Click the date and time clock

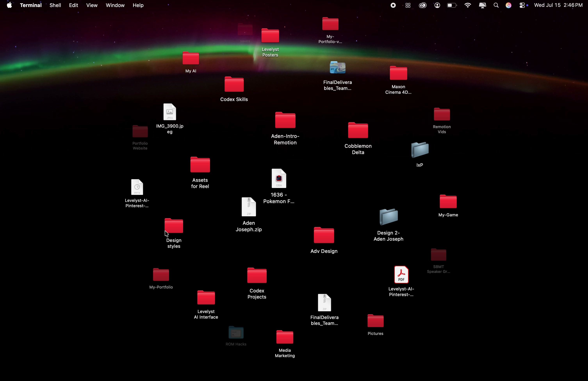pos(558,5)
